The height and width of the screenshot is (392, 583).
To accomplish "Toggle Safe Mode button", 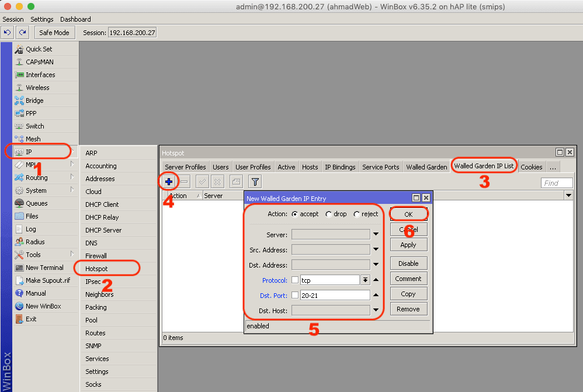I will pyautogui.click(x=55, y=33).
